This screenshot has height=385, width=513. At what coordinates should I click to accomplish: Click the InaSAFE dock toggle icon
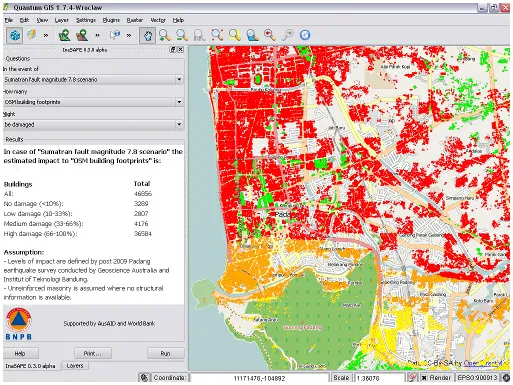coord(15,35)
